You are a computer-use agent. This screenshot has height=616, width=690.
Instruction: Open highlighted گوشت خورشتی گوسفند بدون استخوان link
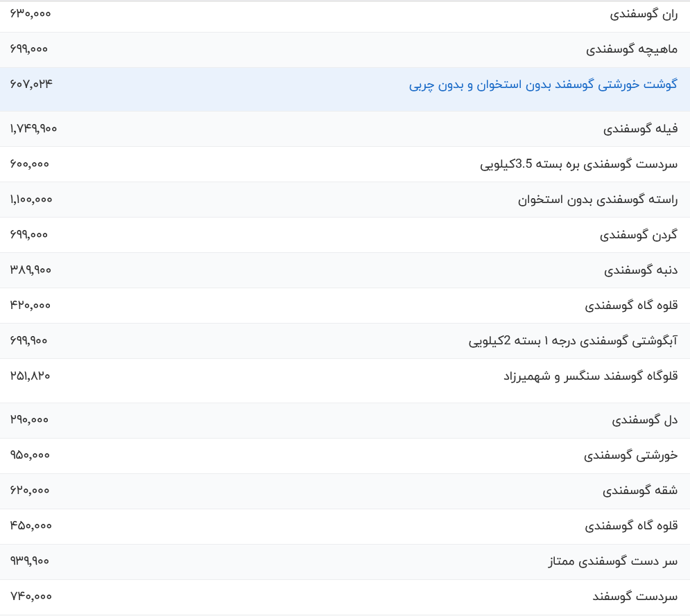pyautogui.click(x=543, y=85)
